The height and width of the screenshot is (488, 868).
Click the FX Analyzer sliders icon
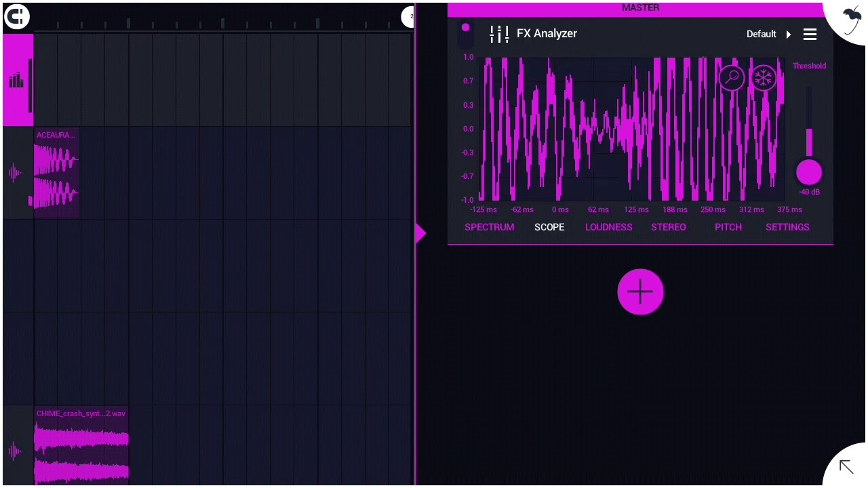[499, 34]
